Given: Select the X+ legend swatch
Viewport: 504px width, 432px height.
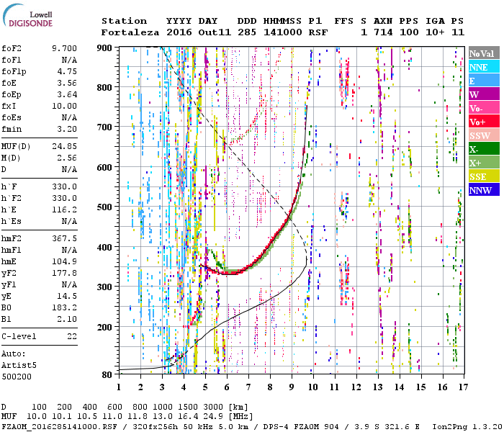Looking at the screenshot, I should pos(484,162).
